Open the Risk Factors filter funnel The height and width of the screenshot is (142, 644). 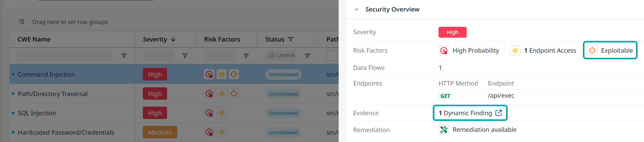(246, 56)
